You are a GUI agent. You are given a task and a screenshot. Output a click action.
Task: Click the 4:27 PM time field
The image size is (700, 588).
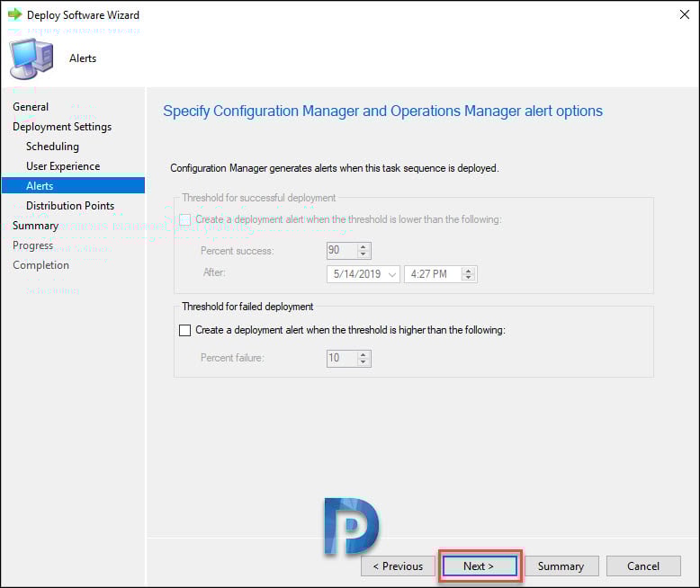click(x=433, y=274)
